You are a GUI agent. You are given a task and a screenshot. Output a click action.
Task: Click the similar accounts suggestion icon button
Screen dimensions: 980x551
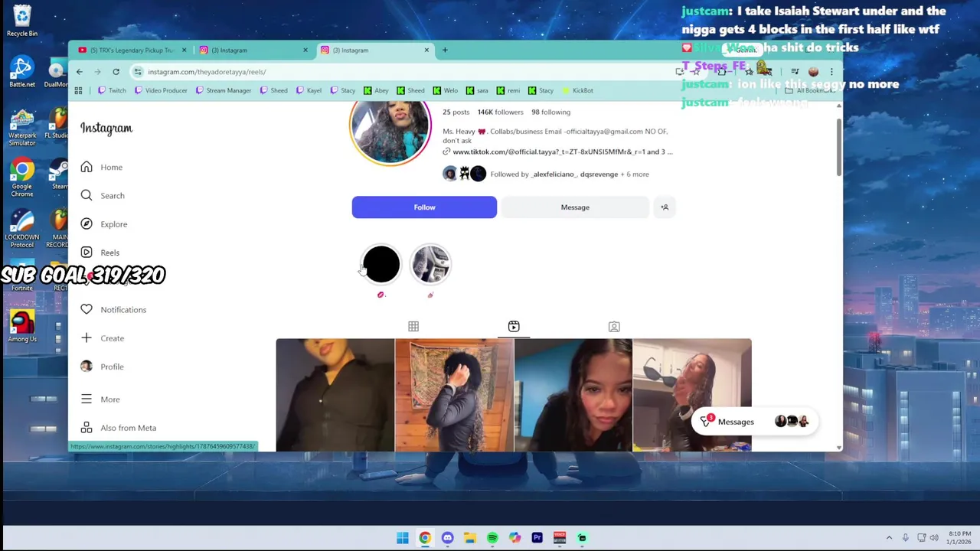[665, 207]
